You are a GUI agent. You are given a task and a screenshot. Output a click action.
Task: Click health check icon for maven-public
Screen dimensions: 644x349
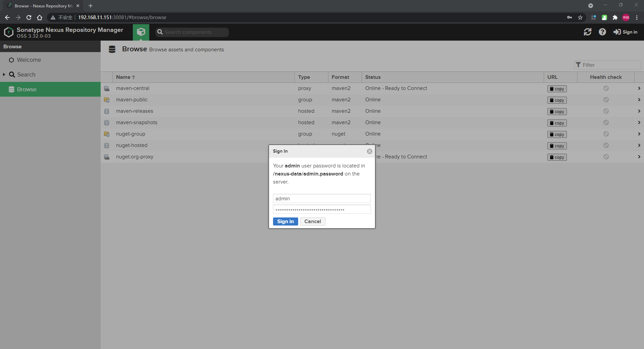[x=606, y=100]
